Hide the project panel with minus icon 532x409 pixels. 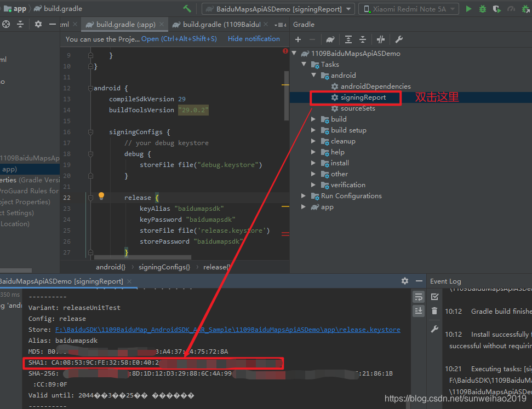point(52,24)
